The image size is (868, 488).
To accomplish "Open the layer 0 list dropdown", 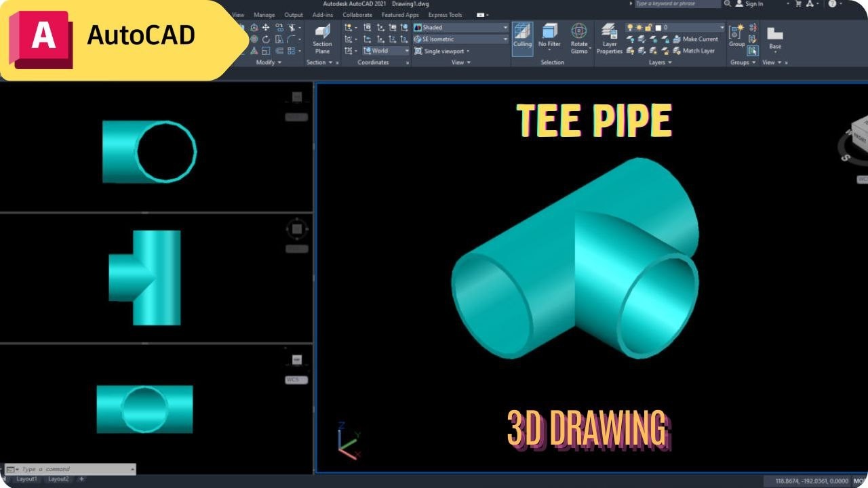I will (x=722, y=27).
